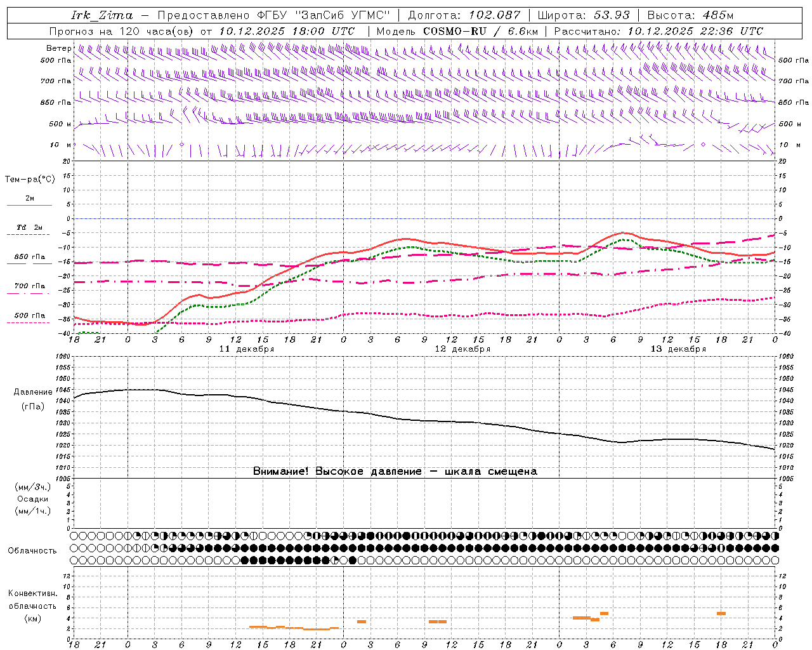Image resolution: width=812 pixels, height=650 pixels.
Task: Click the 13 декабря date label
Action: click(678, 349)
